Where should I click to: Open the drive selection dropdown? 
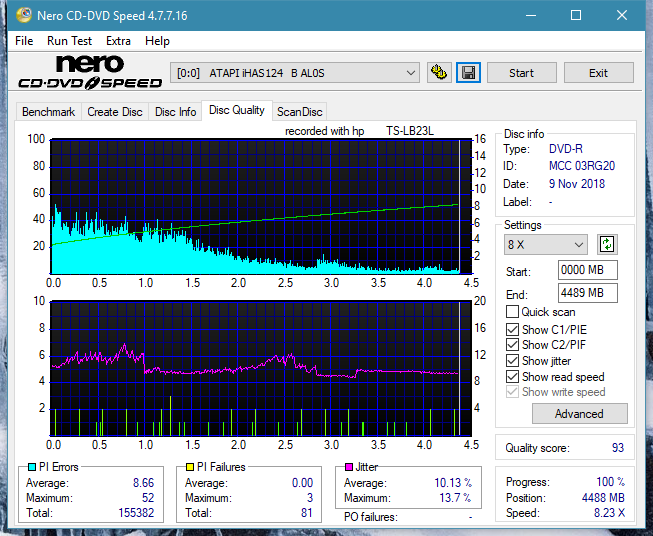pos(295,73)
